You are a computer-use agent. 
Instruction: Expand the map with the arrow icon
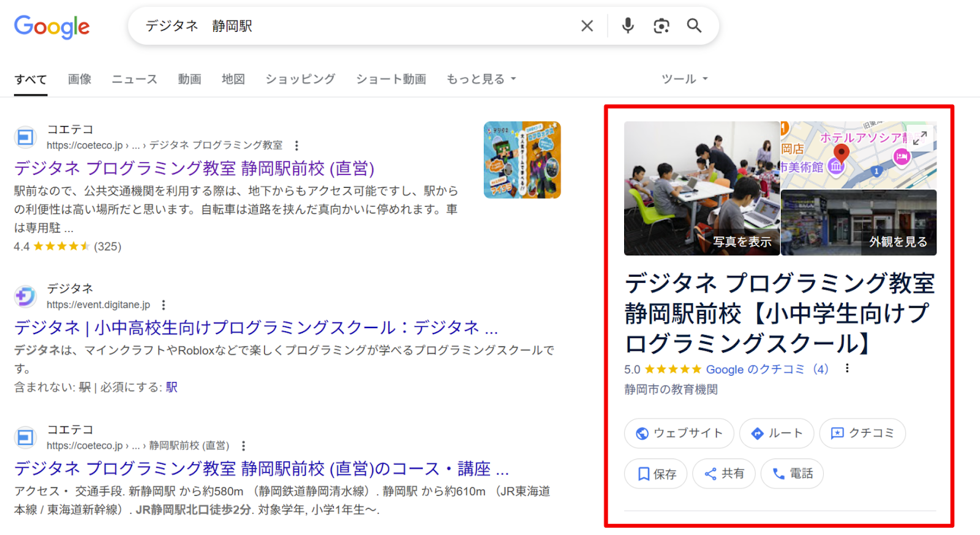[919, 138]
